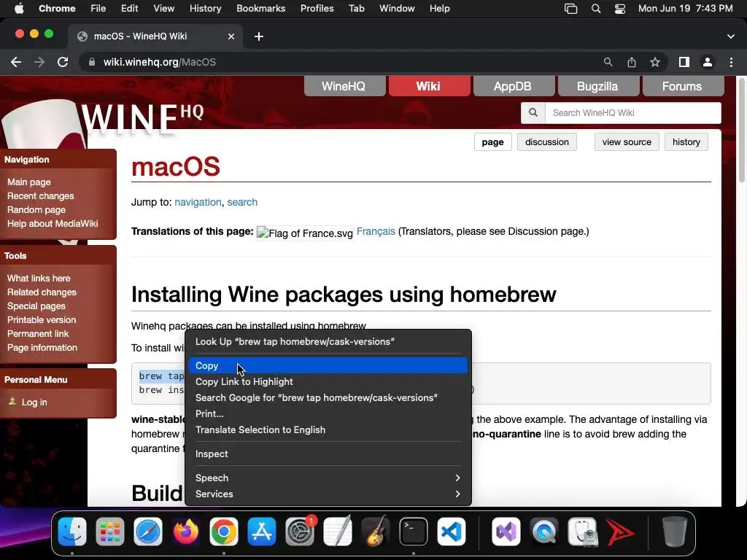The image size is (747, 560).
Task: Close the macOS - WineHQ Wiki tab
Action: coord(231,36)
